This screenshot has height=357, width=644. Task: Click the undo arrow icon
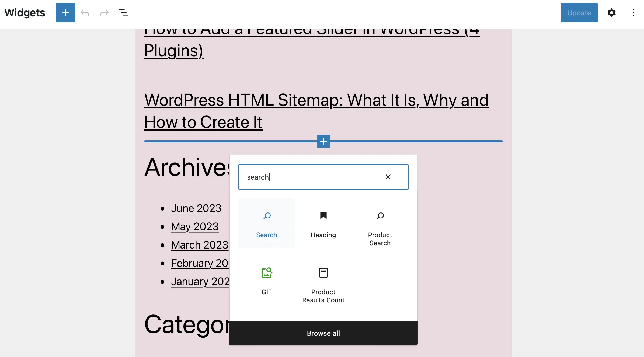pos(85,12)
